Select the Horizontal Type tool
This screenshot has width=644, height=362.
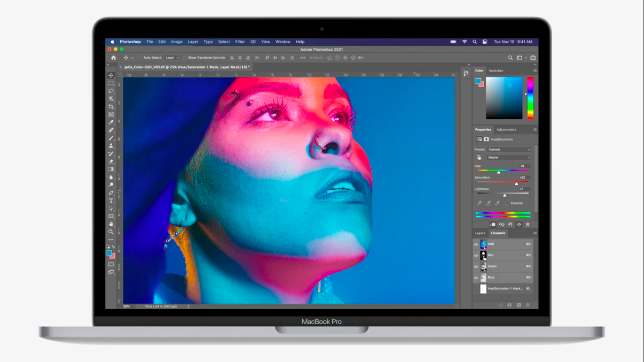(x=111, y=200)
